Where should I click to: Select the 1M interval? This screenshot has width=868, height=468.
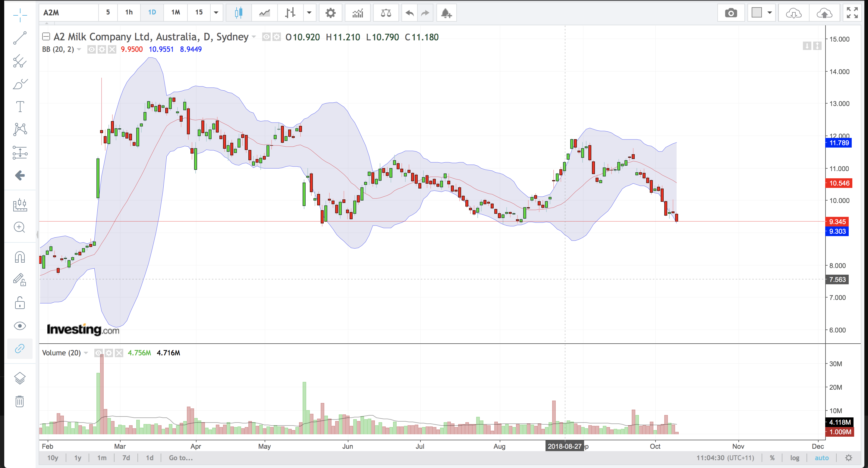[x=175, y=13]
